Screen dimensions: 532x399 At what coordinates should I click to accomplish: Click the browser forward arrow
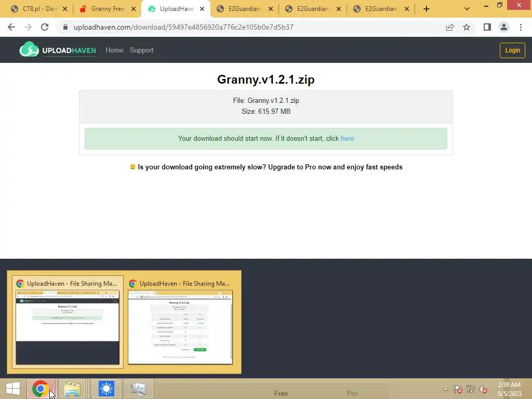pos(28,27)
